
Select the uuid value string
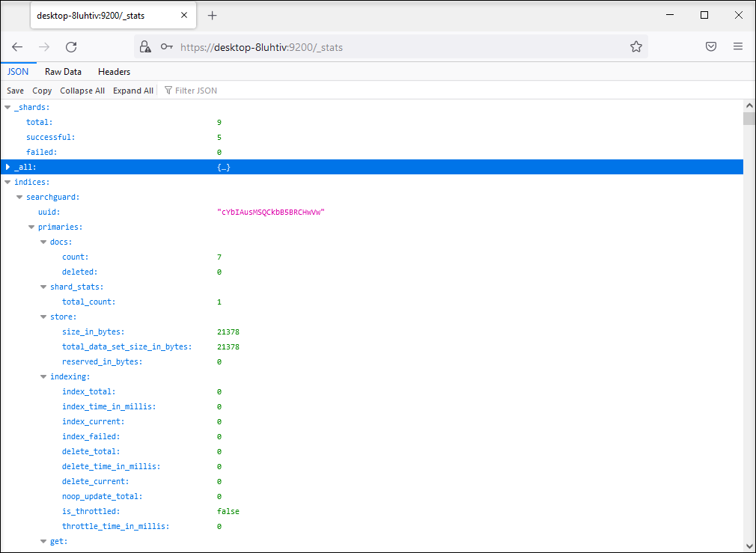pyautogui.click(x=271, y=212)
